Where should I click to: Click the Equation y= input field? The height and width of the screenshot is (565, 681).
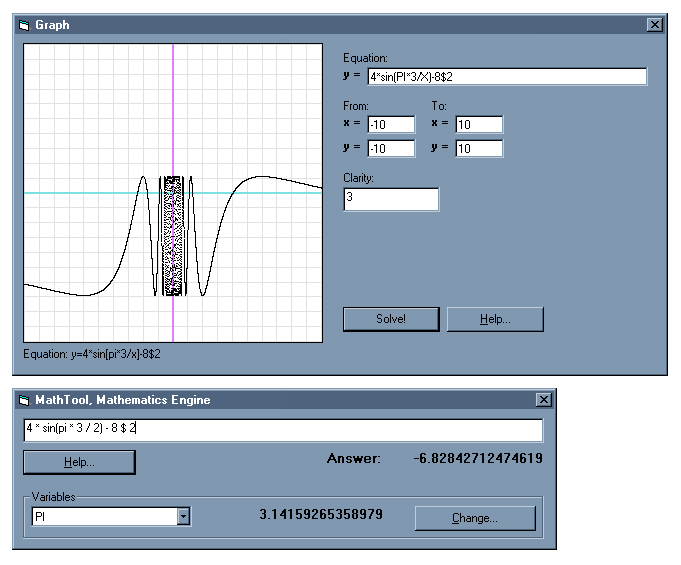[507, 77]
